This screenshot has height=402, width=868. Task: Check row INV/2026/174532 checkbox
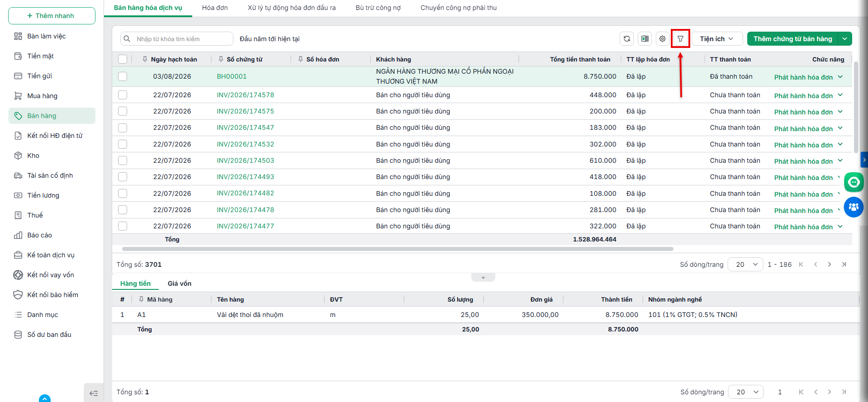click(x=123, y=144)
